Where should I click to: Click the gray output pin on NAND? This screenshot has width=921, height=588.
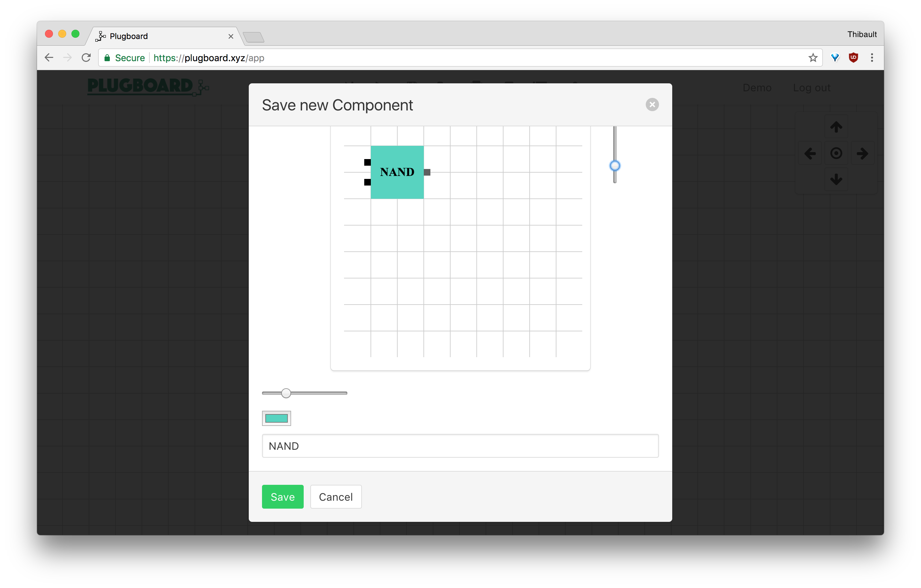[427, 172]
